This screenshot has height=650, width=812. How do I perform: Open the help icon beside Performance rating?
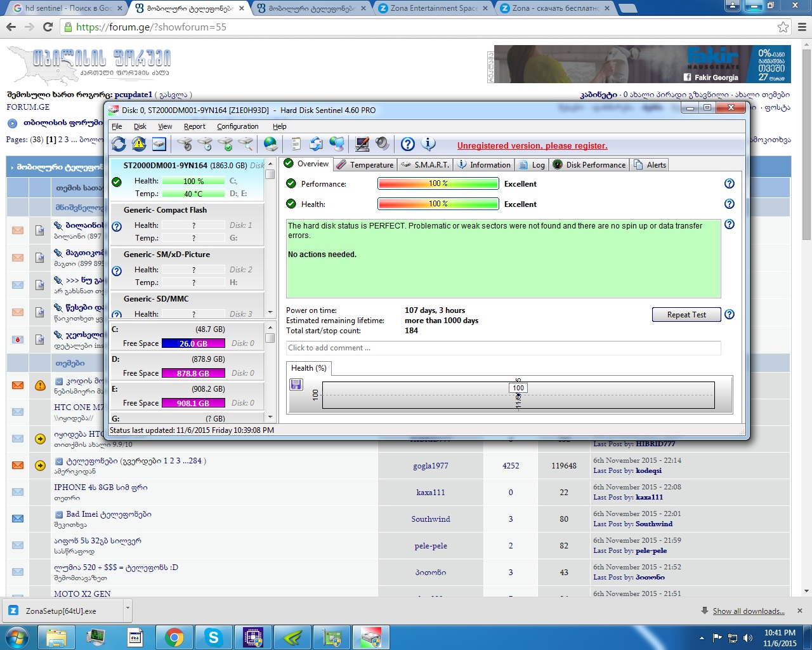(x=730, y=183)
